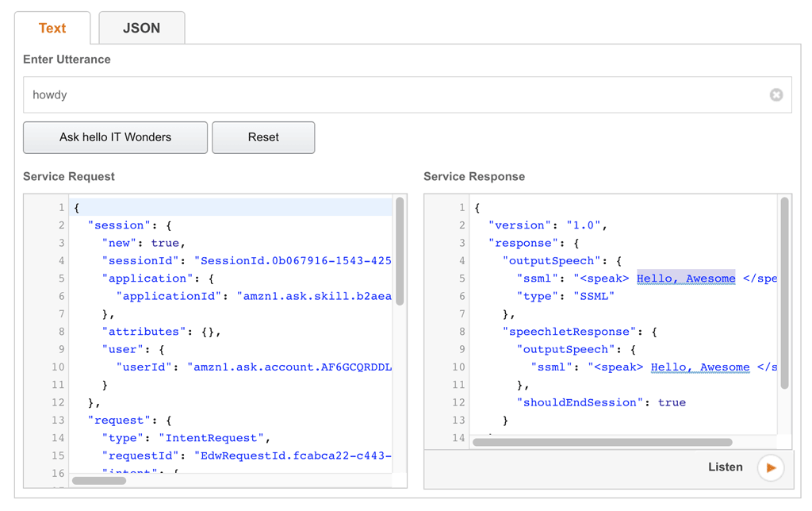Image resolution: width=812 pixels, height=511 pixels.
Task: Click the Service Response vertical scrollbar
Action: pyautogui.click(x=784, y=294)
